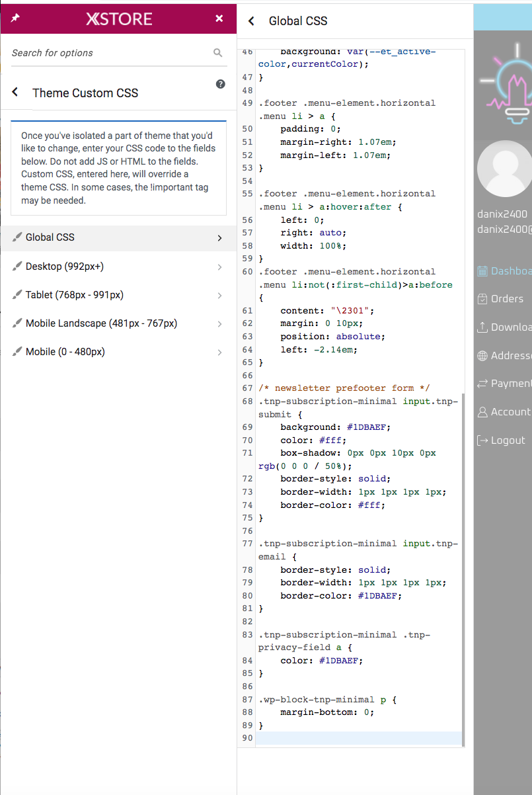Go back from Global CSS editor

coord(251,21)
